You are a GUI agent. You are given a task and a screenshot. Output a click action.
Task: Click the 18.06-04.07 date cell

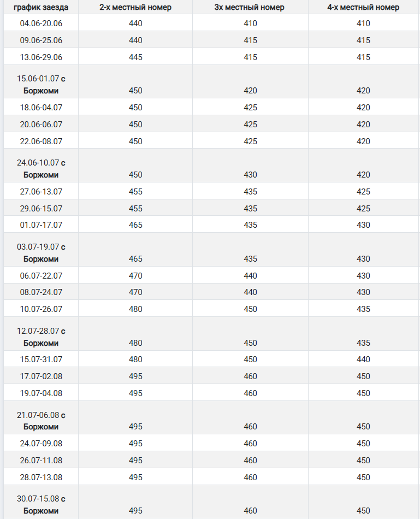pos(41,108)
